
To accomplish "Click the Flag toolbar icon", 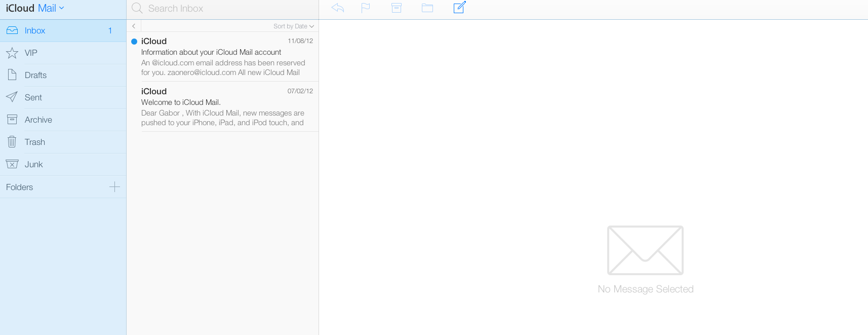I will point(366,8).
